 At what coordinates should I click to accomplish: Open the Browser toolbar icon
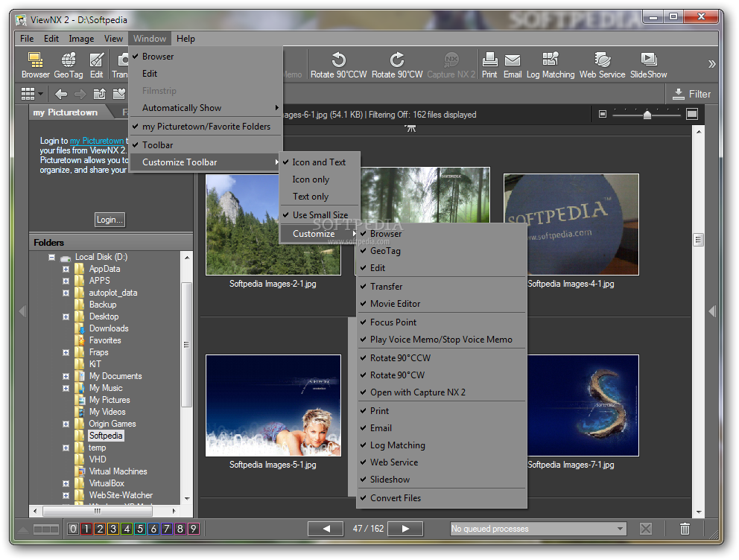(35, 65)
